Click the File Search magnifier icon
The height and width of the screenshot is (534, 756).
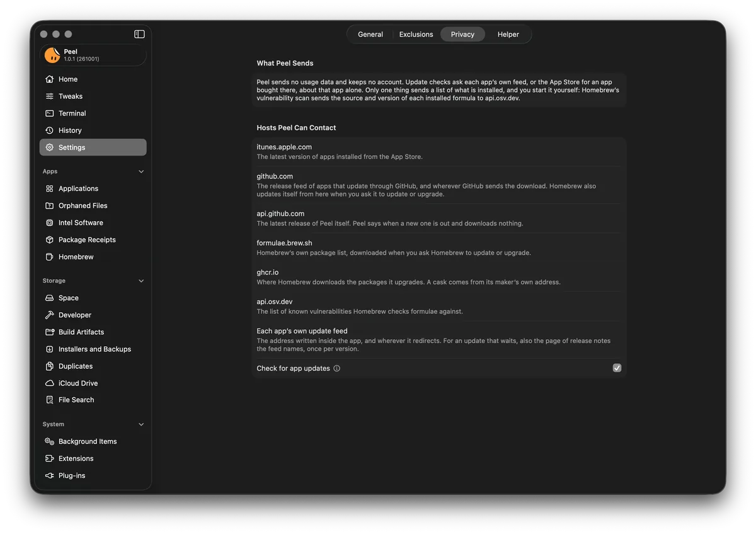pyautogui.click(x=50, y=400)
